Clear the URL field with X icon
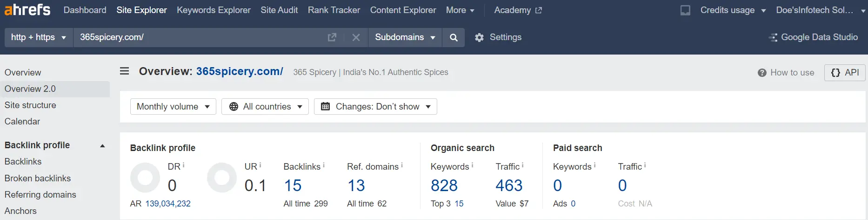Viewport: 868px width, 220px height. [x=356, y=37]
